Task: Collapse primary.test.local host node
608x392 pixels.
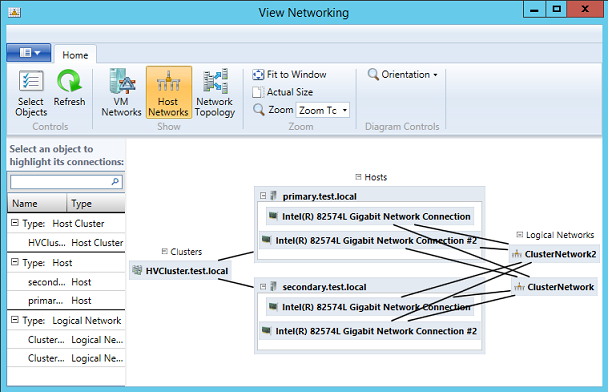Action: pos(263,196)
